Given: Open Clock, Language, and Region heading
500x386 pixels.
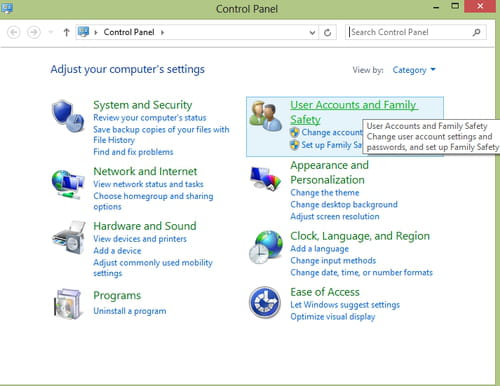Looking at the screenshot, I should point(360,236).
